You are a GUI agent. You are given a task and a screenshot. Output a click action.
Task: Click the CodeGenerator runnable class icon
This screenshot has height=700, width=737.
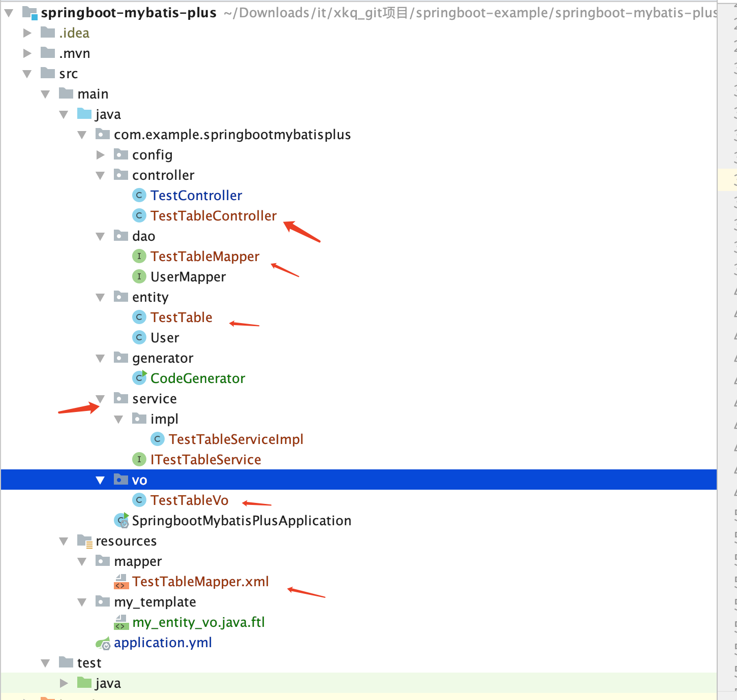139,377
